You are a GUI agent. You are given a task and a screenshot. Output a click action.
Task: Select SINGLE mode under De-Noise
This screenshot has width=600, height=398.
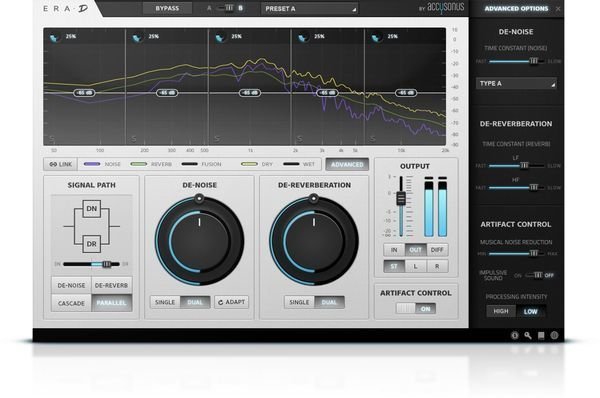point(165,302)
